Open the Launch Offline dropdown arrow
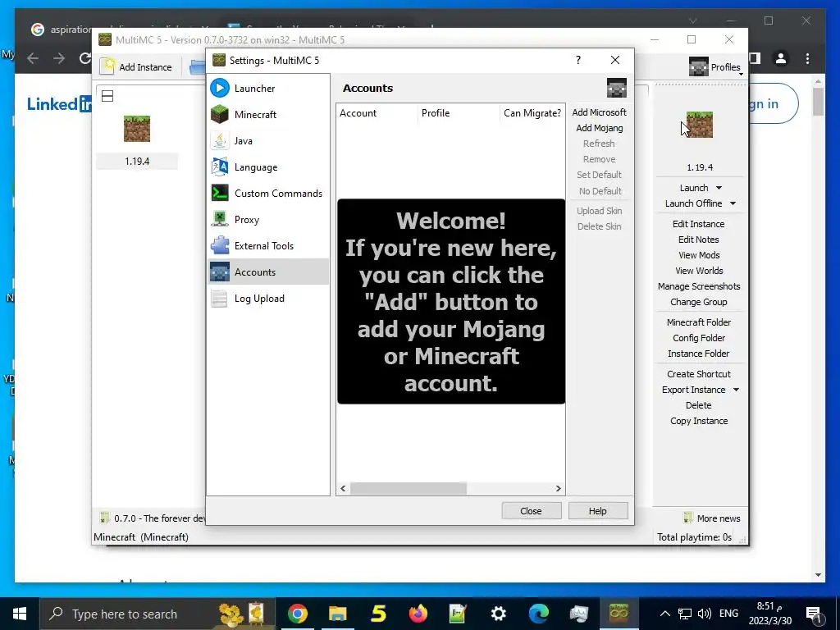The height and width of the screenshot is (630, 840). click(733, 203)
